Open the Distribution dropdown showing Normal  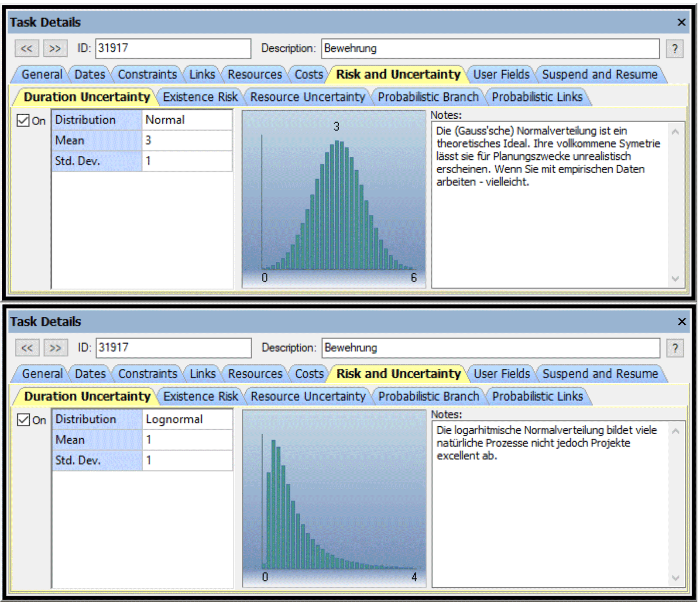click(x=186, y=120)
